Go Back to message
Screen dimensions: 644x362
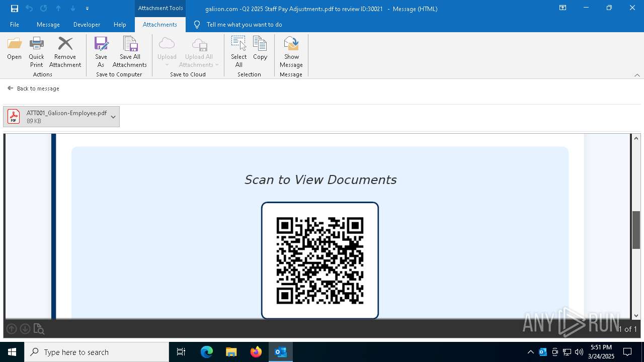point(33,88)
